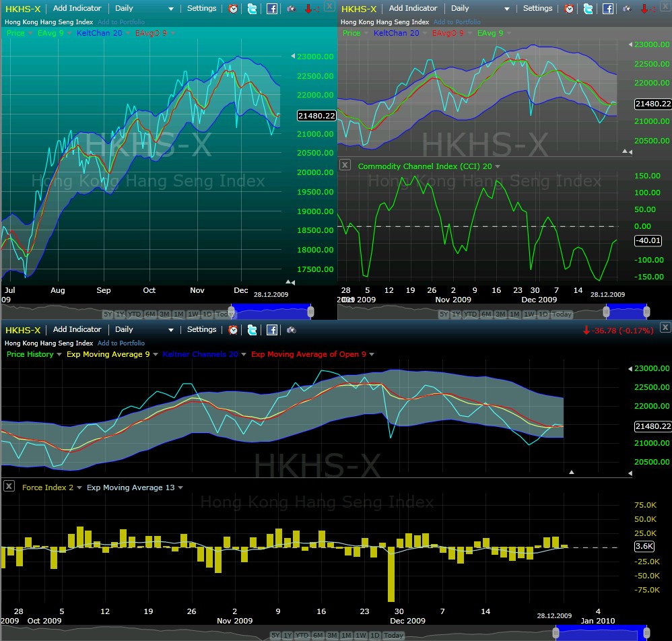The width and height of the screenshot is (672, 641).
Task: Click left range handle of bottom chart timeline
Action: (x=556, y=632)
